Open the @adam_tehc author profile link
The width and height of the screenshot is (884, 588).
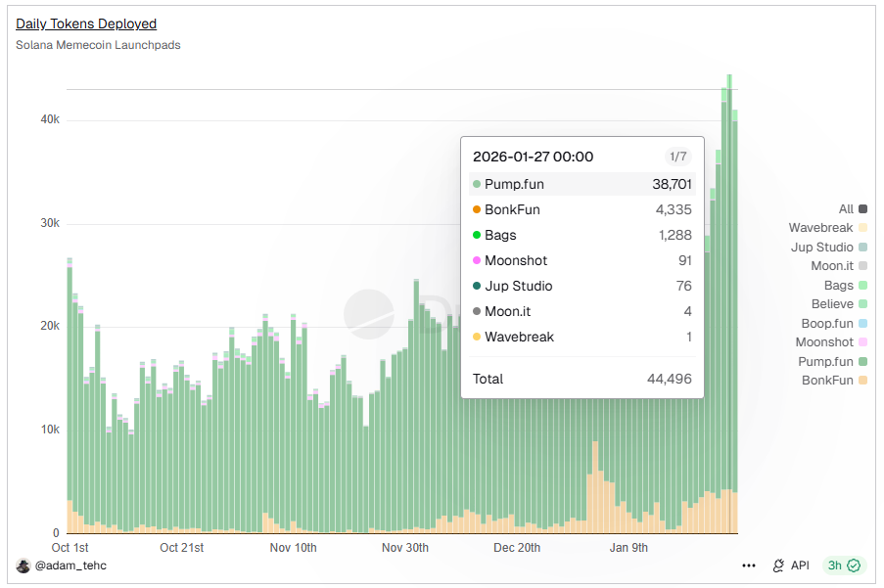point(70,565)
